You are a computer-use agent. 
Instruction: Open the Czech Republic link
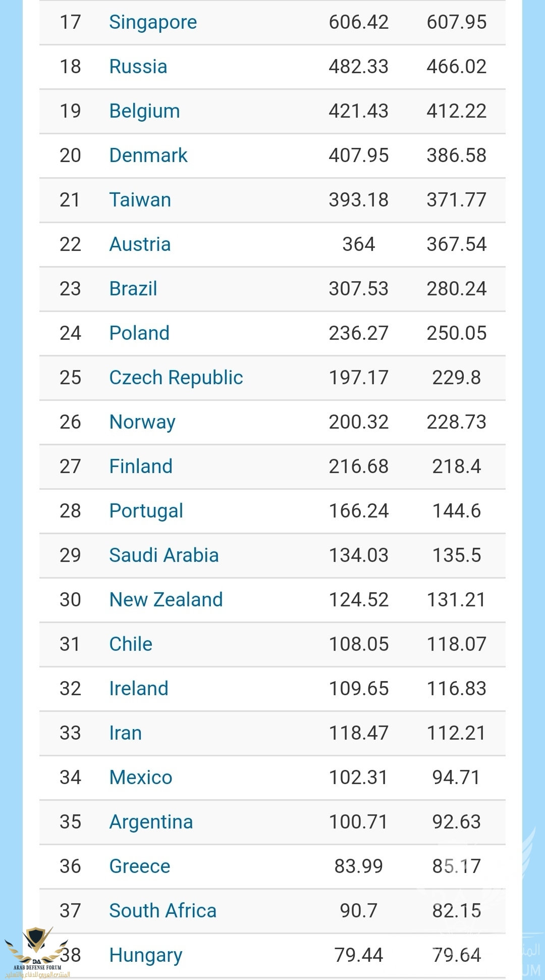[176, 378]
